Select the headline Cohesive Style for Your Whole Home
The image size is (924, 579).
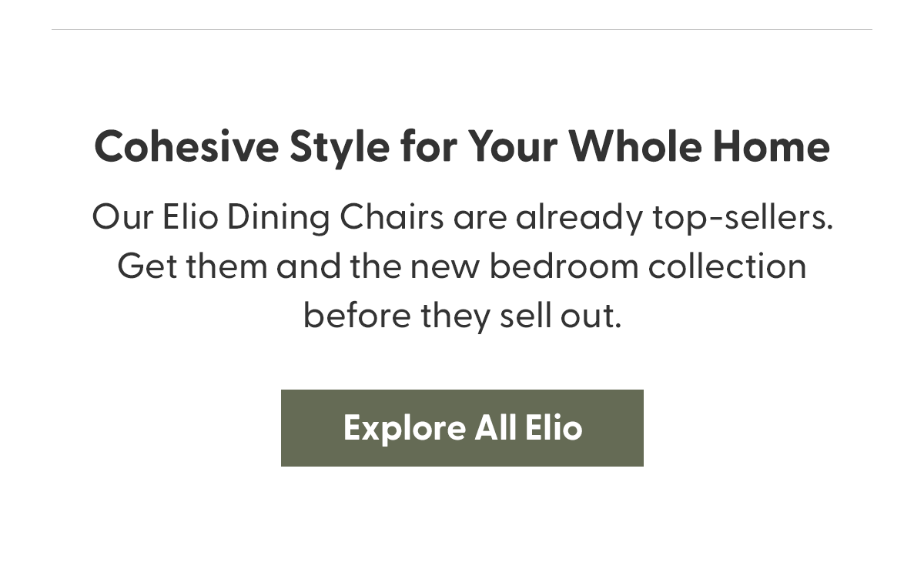point(462,146)
